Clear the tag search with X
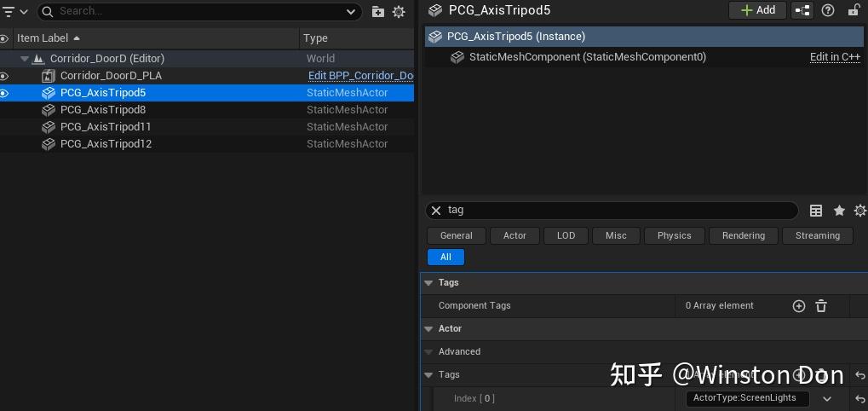 (x=436, y=211)
